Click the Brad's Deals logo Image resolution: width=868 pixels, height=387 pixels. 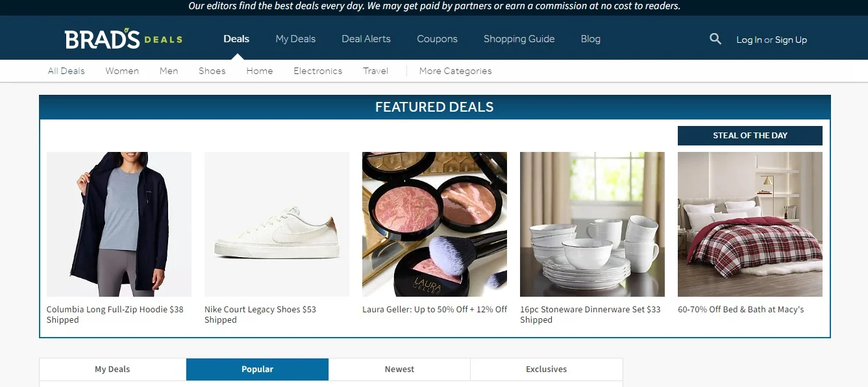coord(123,39)
